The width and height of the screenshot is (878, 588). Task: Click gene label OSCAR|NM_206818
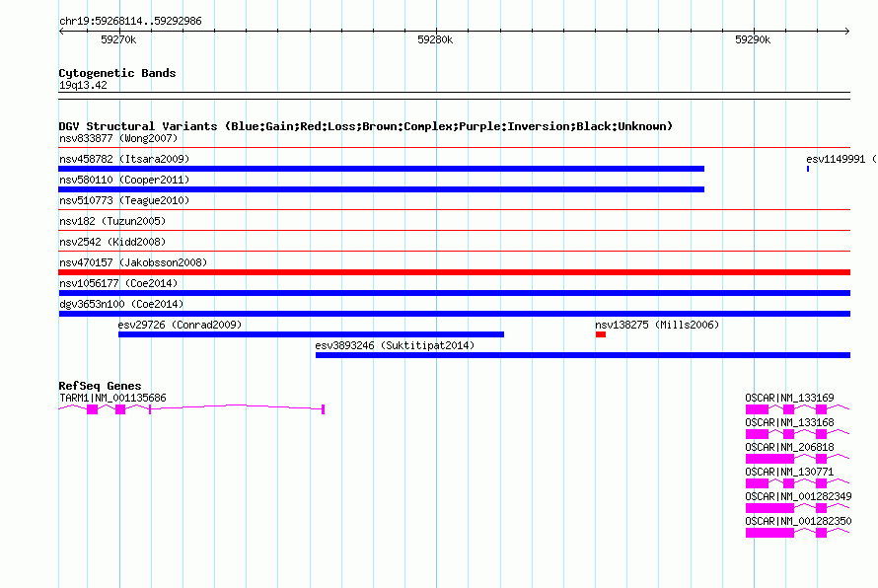(x=789, y=448)
